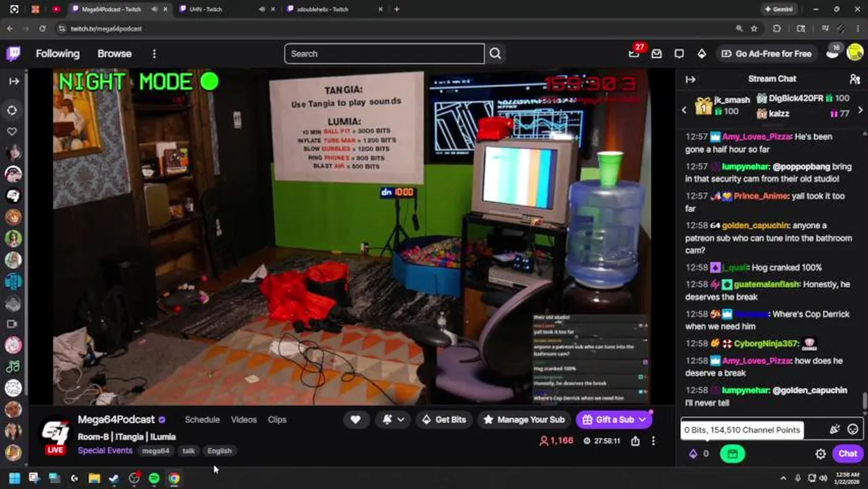
Task: Open chat settings gear icon
Action: tap(820, 454)
